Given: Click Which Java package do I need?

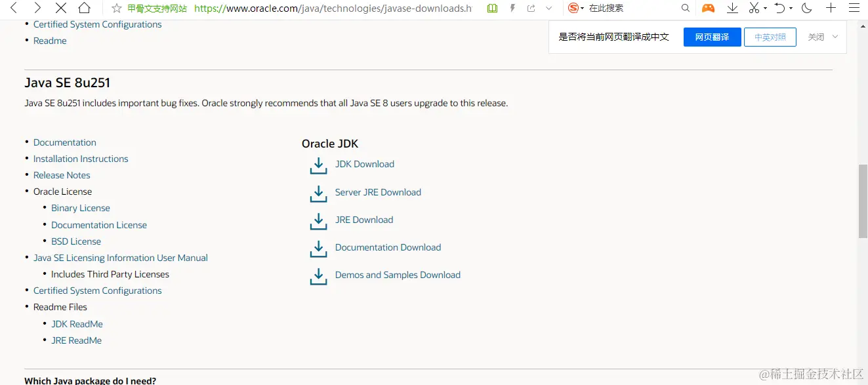Looking at the screenshot, I should click(90, 380).
